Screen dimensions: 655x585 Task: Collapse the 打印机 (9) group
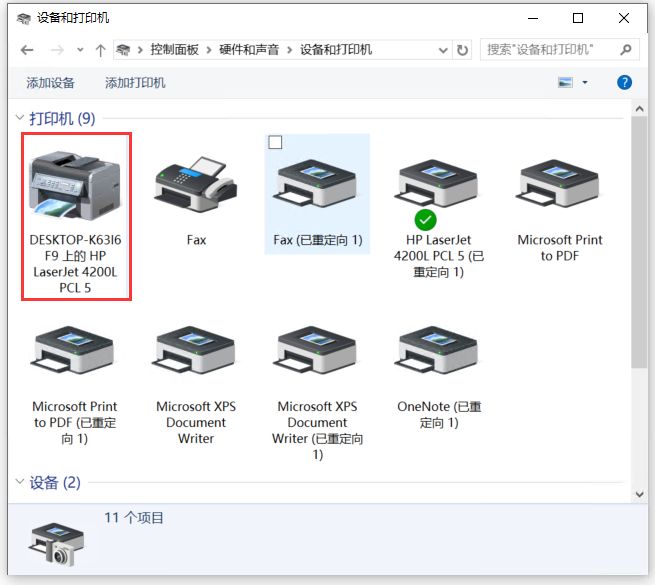pyautogui.click(x=20, y=118)
